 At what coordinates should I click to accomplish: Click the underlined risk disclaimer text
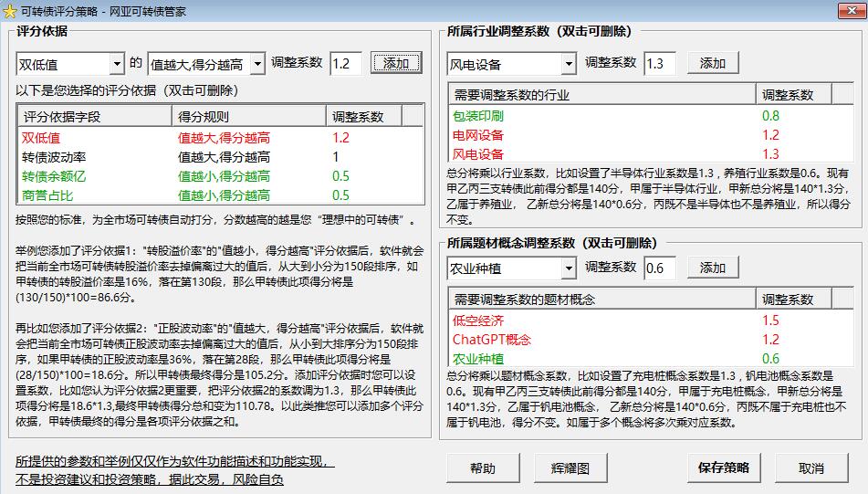tap(174, 470)
